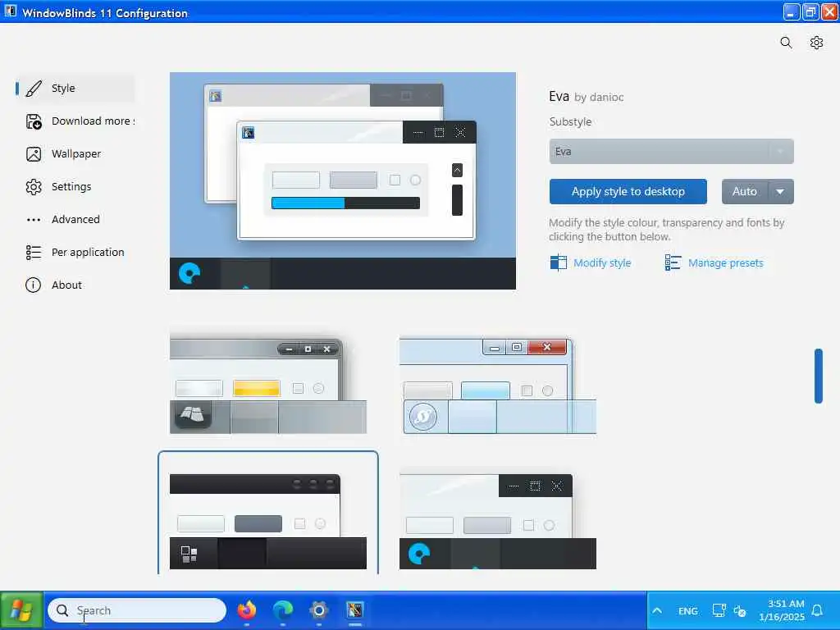Open the notifications bell icon

[x=817, y=610]
